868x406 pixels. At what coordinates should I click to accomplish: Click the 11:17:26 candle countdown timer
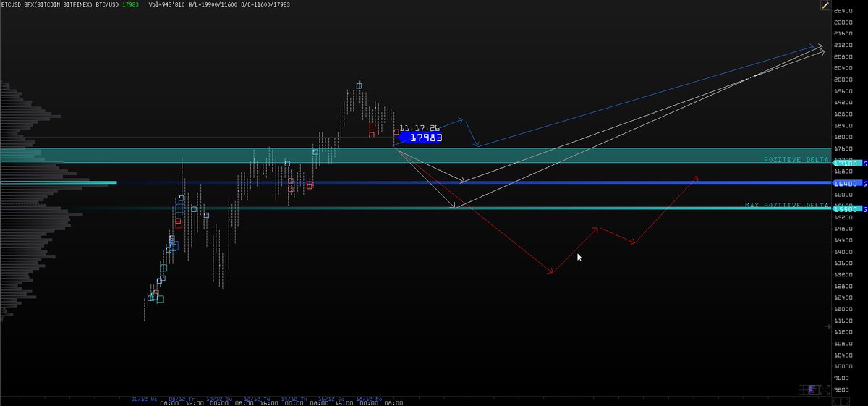pyautogui.click(x=420, y=127)
